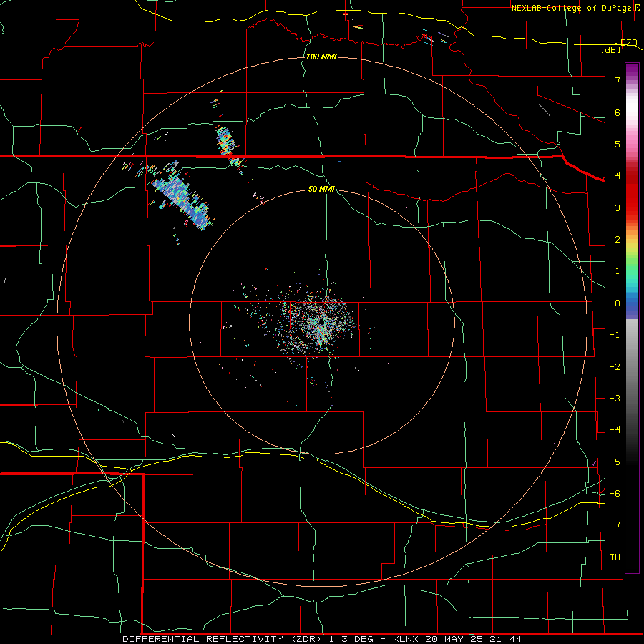Click the 1 value on the color scale
Image resolution: width=644 pixels, height=644 pixels.
(x=618, y=271)
